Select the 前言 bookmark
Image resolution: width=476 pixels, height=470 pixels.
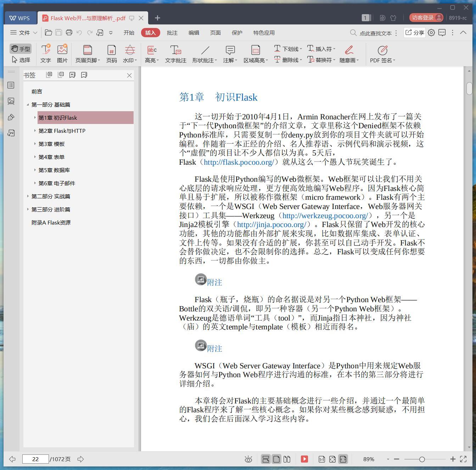coord(37,91)
